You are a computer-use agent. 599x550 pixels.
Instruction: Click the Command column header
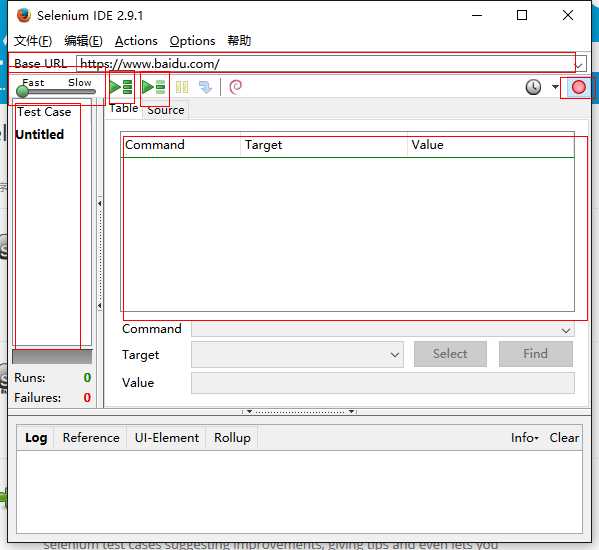[182, 145]
